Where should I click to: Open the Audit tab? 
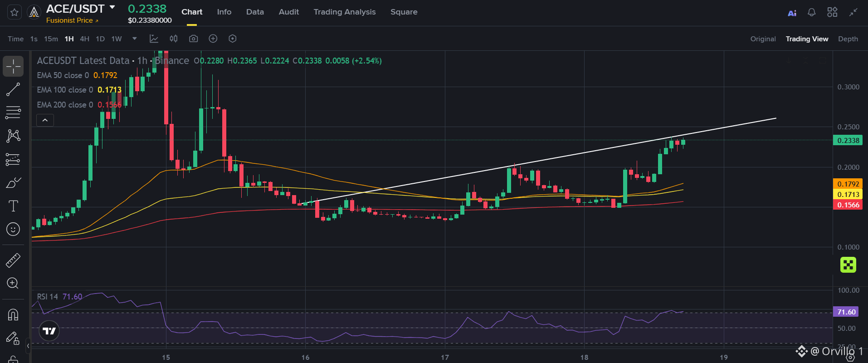tap(288, 12)
